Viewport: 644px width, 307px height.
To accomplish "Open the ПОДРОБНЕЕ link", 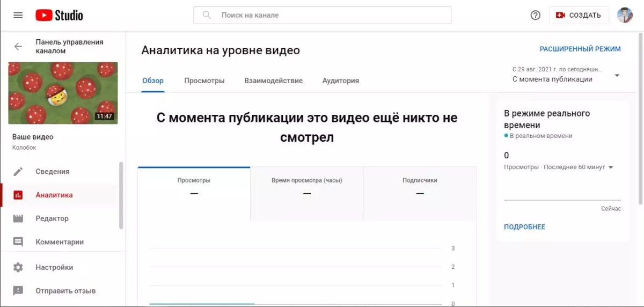I will (x=524, y=227).
